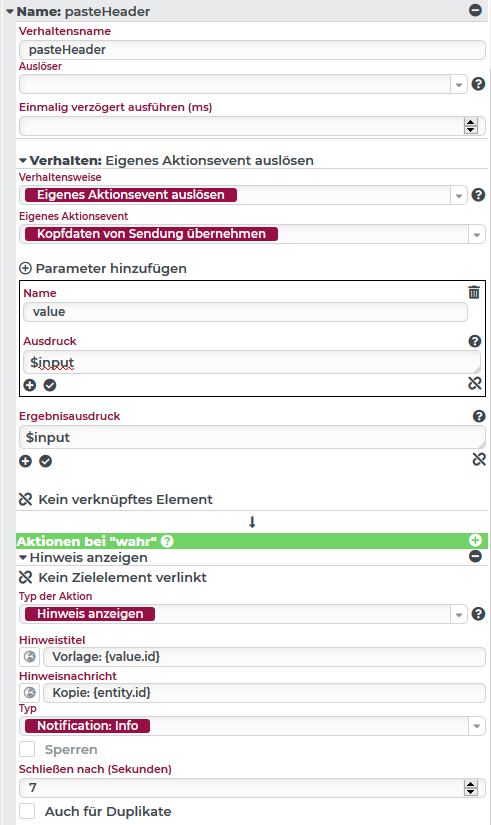Click the globe icon next to Hinweistitel
Screen dimensions: 491x825
pyautogui.click(x=30, y=657)
